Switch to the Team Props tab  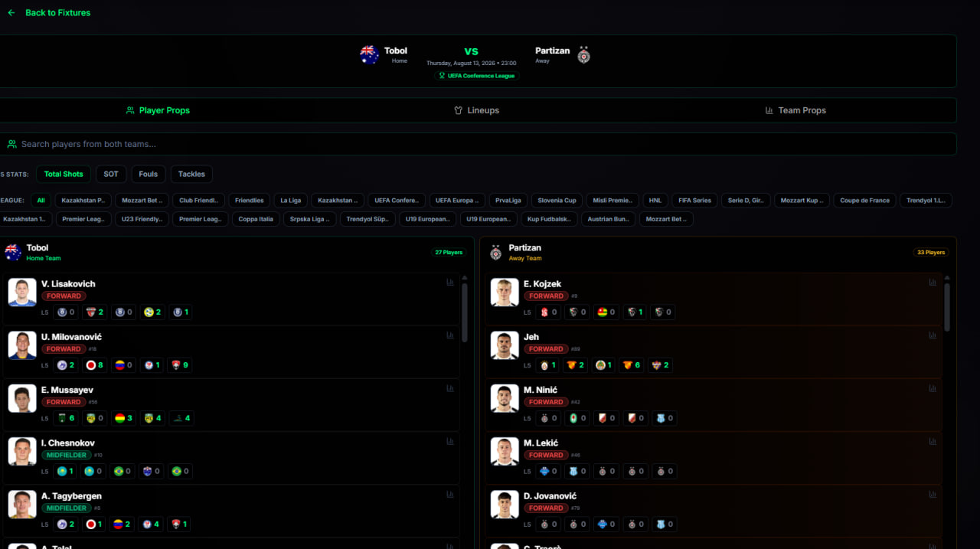795,110
